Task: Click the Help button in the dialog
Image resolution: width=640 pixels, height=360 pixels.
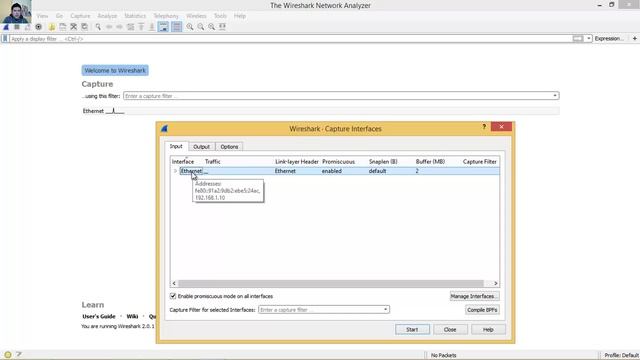Action: coord(488,329)
